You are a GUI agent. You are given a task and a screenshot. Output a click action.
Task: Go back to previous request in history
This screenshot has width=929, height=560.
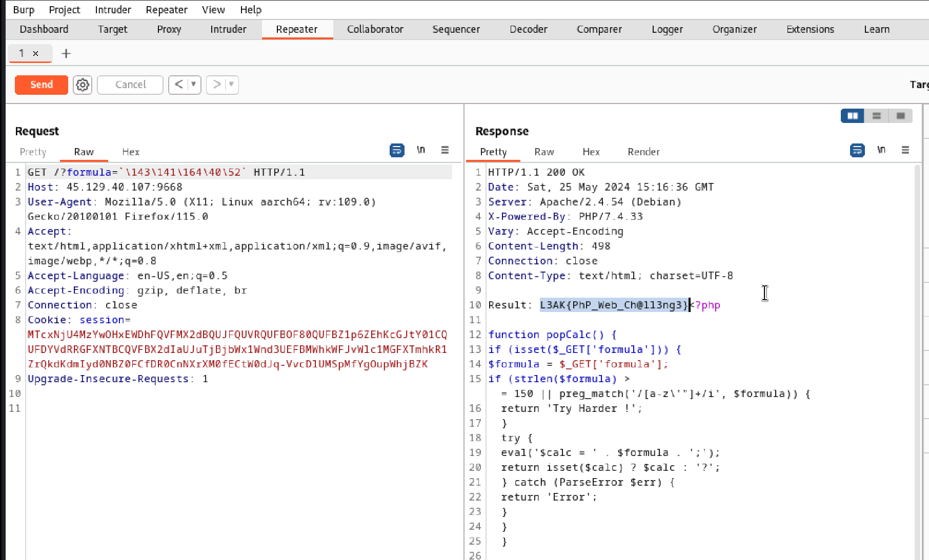click(x=179, y=85)
